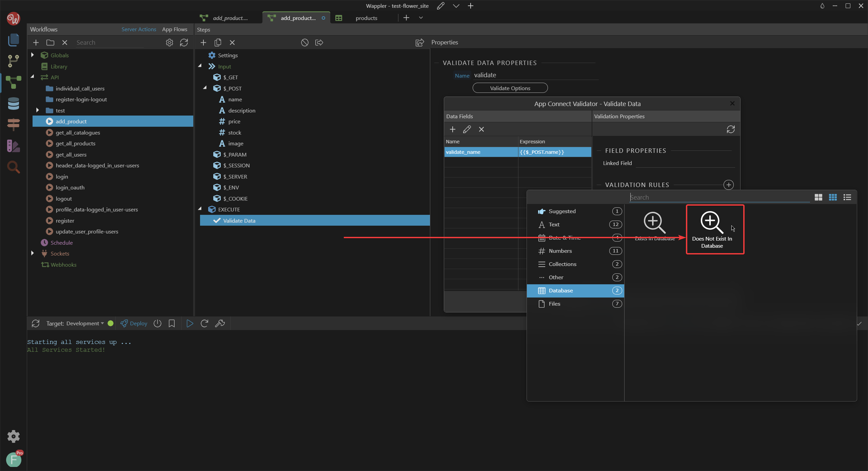The width and height of the screenshot is (868, 471).
Task: Collapse the API tree node
Action: (x=33, y=77)
